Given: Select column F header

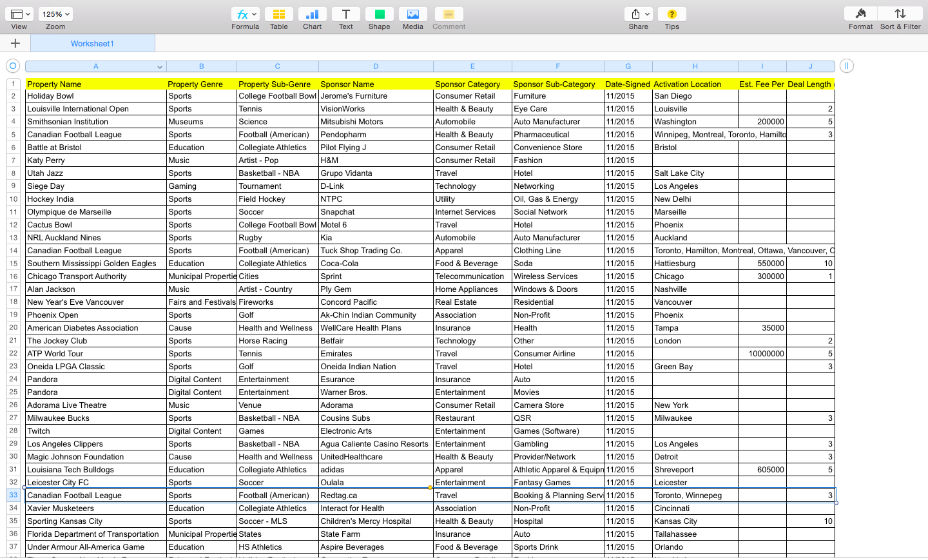Looking at the screenshot, I should pyautogui.click(x=558, y=66).
